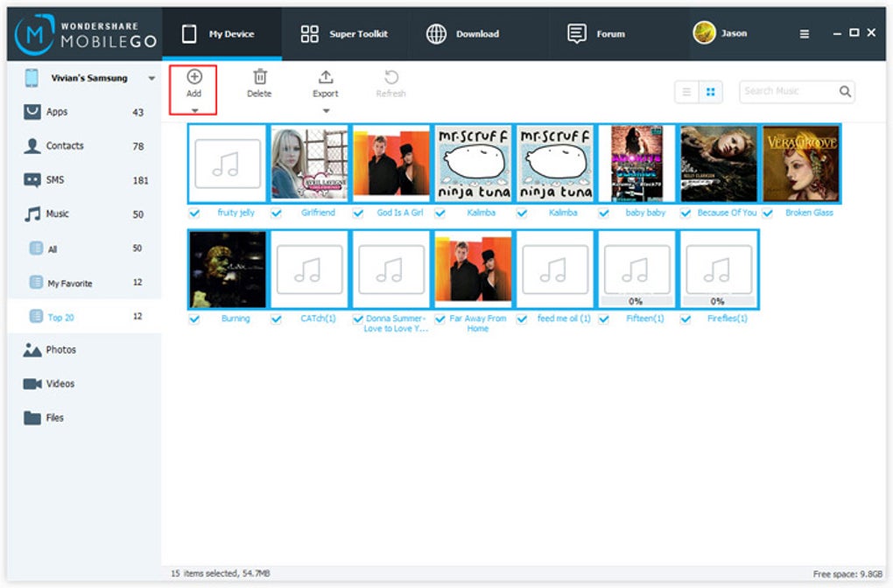The height and width of the screenshot is (588, 893).
Task: Click the Jason username label
Action: pyautogui.click(x=735, y=33)
